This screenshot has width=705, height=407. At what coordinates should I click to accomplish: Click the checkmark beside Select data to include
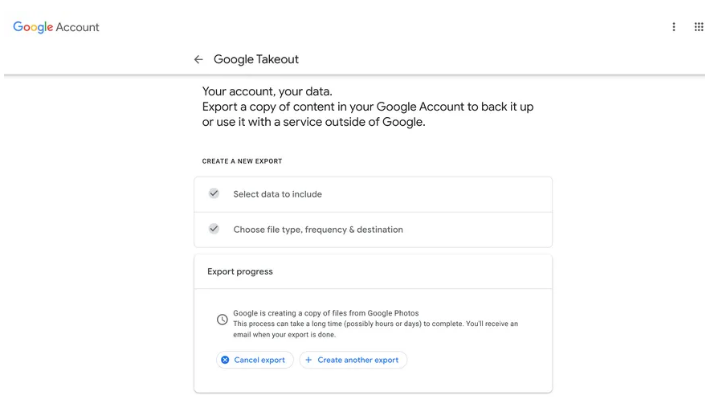click(213, 194)
